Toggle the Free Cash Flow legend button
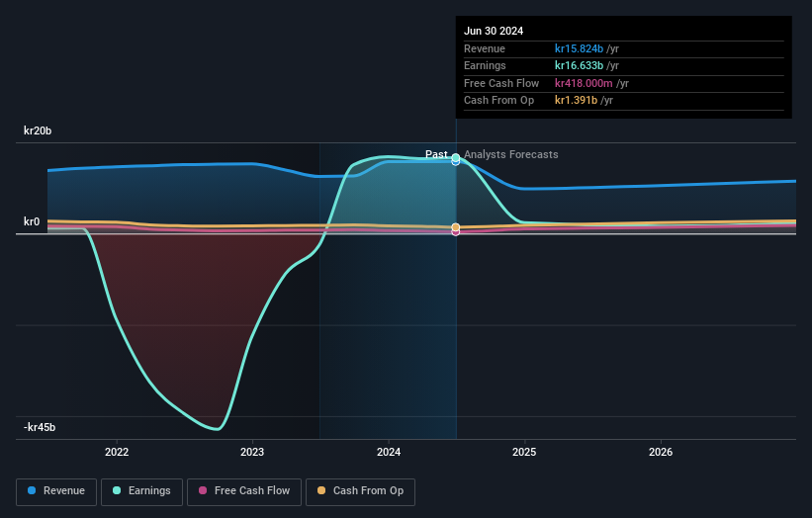 [244, 491]
